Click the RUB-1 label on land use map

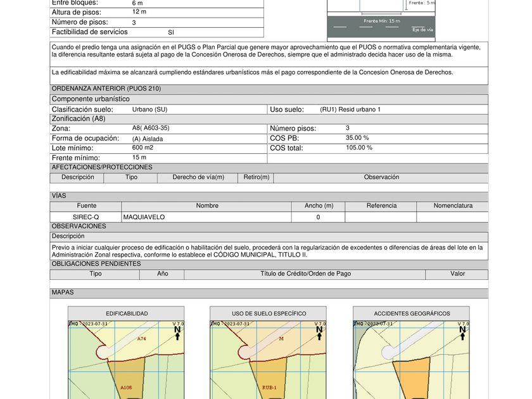(x=269, y=386)
